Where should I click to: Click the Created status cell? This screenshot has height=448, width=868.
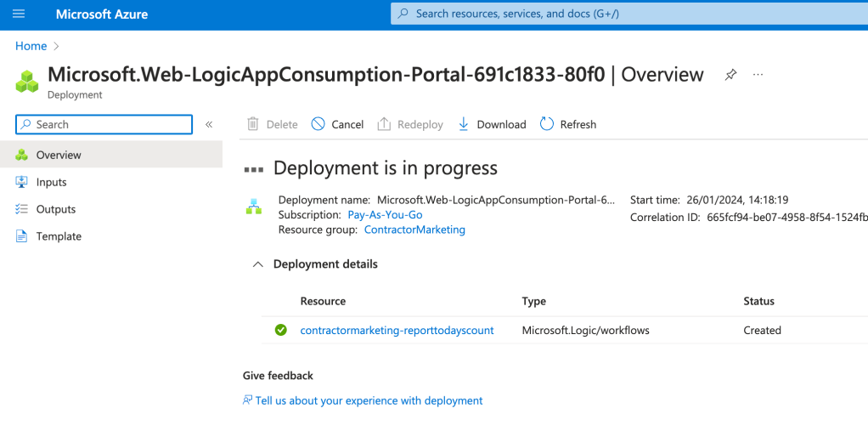pos(763,330)
